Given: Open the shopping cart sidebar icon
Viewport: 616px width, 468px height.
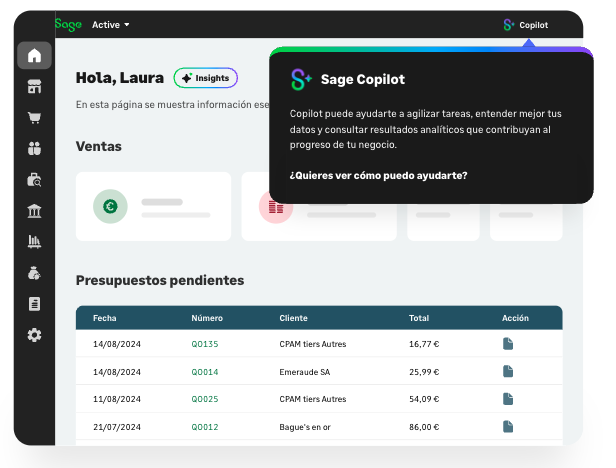Looking at the screenshot, I should (35, 118).
